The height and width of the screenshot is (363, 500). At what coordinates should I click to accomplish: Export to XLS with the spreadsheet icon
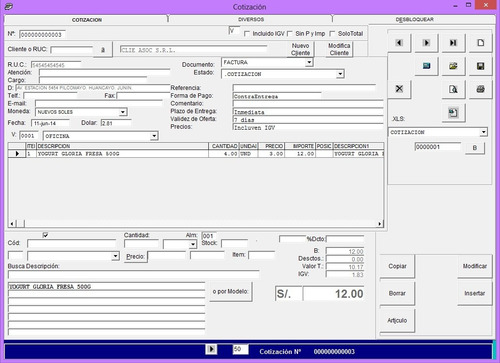coord(453,112)
